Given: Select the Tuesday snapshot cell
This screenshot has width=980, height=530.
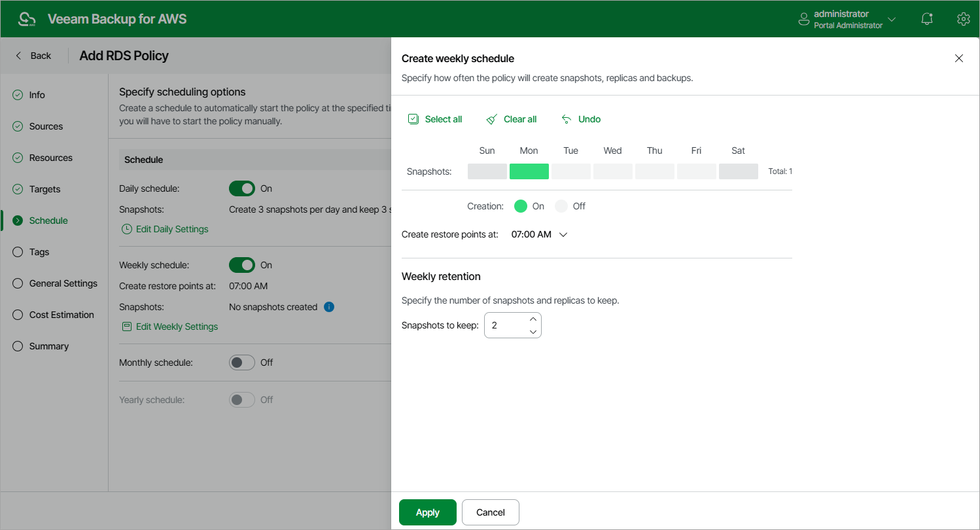Looking at the screenshot, I should click(x=571, y=171).
